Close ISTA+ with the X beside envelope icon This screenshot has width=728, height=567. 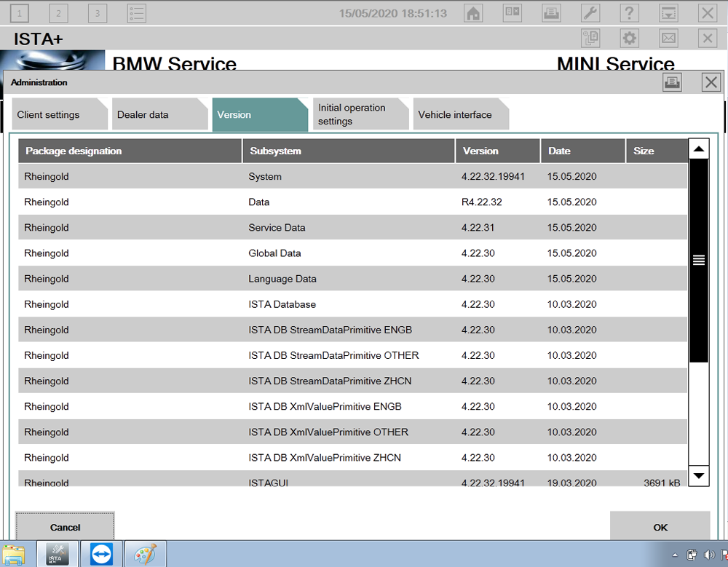707,38
